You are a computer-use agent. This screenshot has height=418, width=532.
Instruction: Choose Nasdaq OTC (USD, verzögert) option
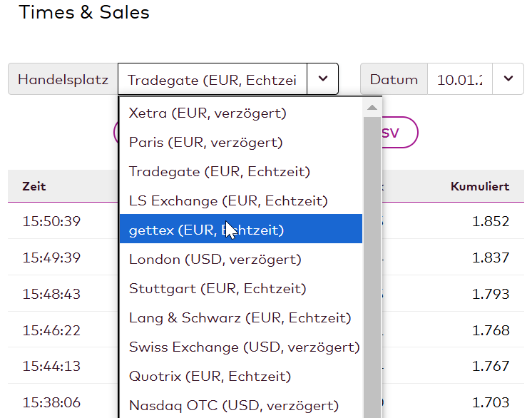[x=241, y=405]
